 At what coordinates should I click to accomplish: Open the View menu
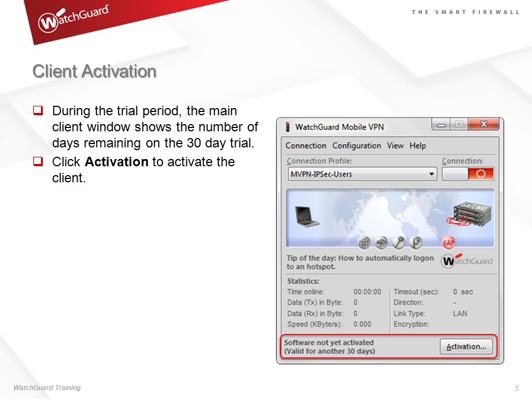395,146
